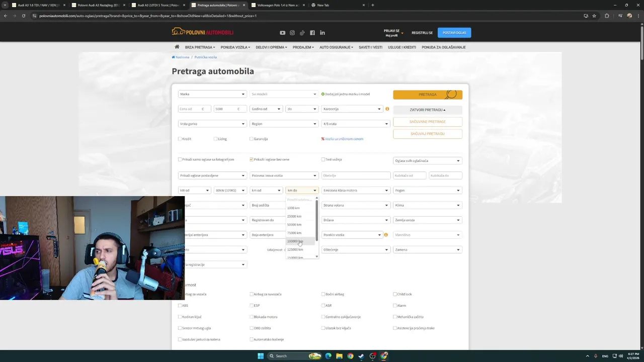This screenshot has width=644, height=362.
Task: Open Windows Start menu
Action: [x=261, y=356]
